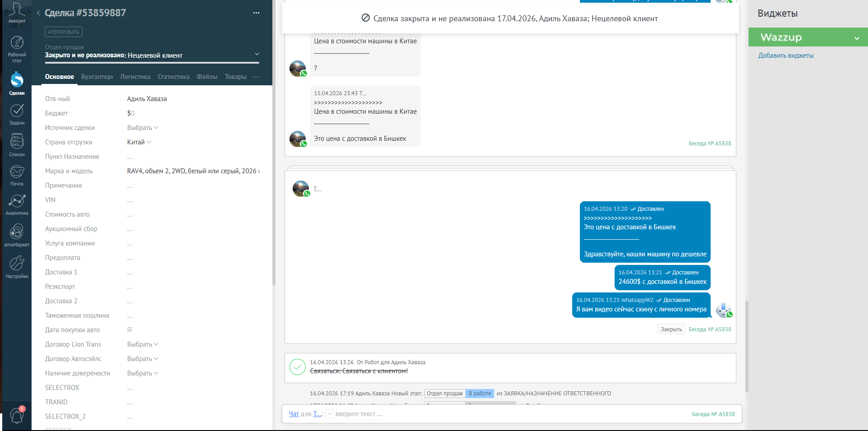Open the deal's three-dots menu in header
868x431 pixels.
tap(256, 13)
